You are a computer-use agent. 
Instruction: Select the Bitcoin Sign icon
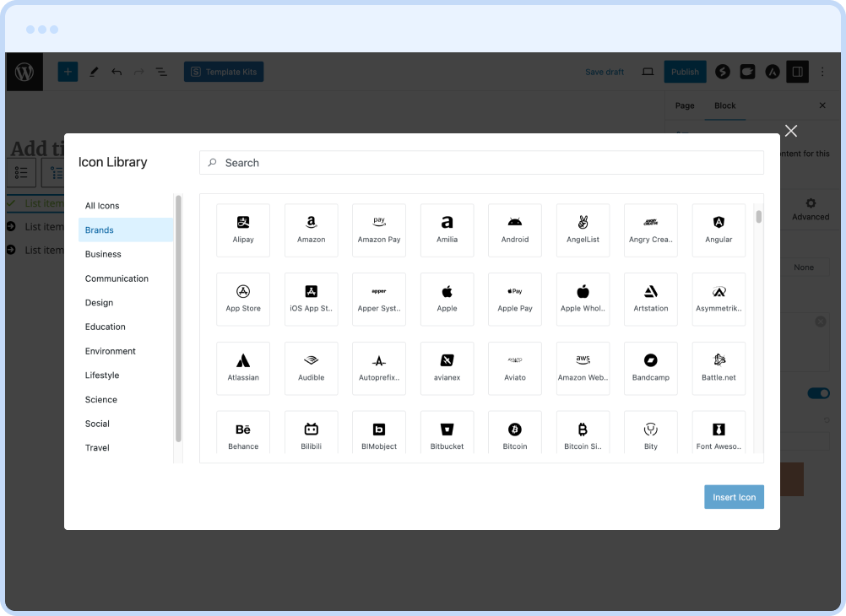[583, 432]
